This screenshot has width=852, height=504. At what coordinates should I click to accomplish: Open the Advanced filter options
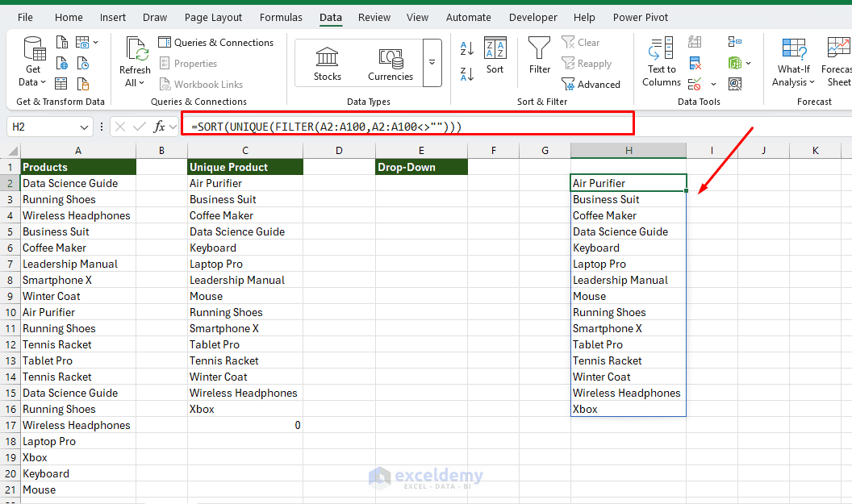pos(591,84)
